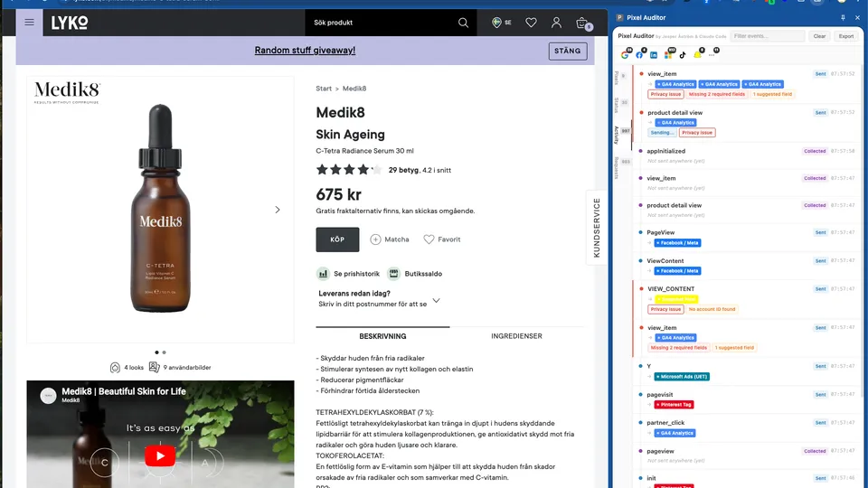Filter by Snapchat pixel icon

[698, 54]
